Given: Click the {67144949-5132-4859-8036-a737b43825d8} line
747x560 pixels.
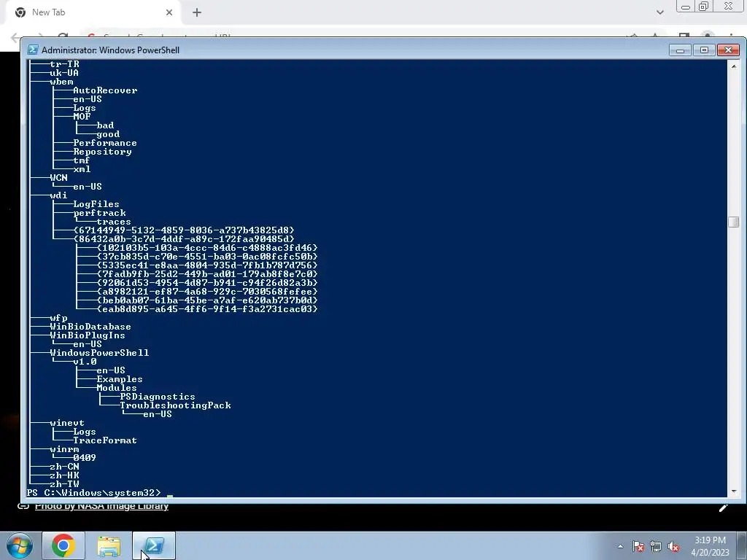Looking at the screenshot, I should 184,230.
